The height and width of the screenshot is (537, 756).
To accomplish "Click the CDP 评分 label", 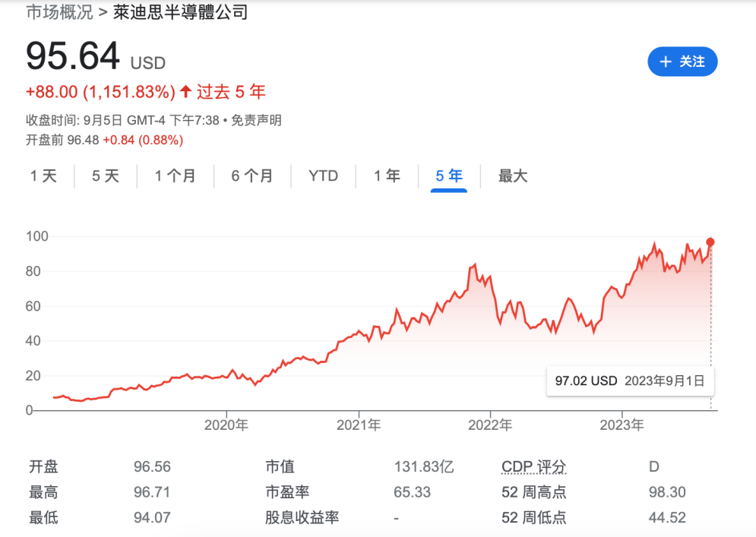I will (533, 466).
